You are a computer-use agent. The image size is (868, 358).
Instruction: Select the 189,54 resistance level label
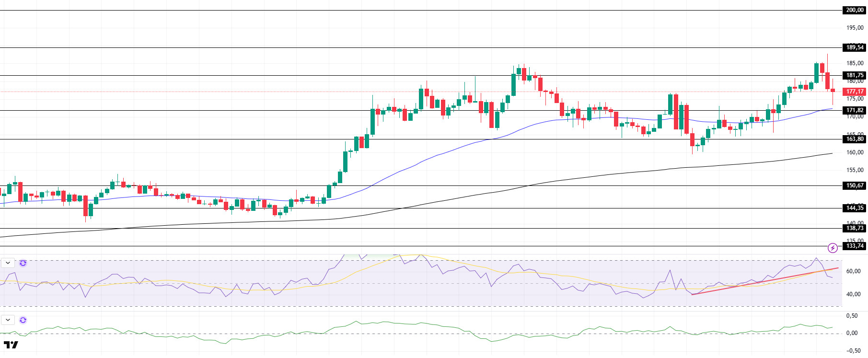[854, 47]
